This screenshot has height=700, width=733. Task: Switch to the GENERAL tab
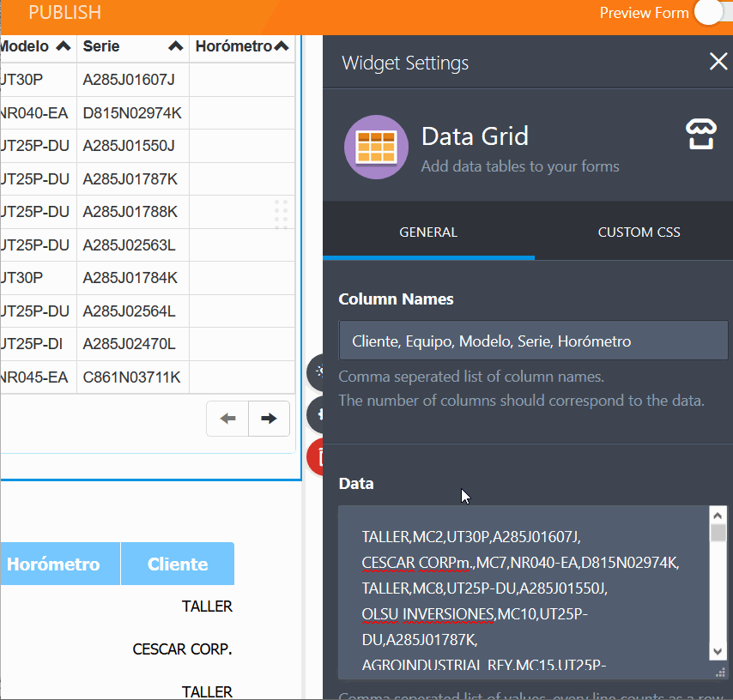coord(428,232)
